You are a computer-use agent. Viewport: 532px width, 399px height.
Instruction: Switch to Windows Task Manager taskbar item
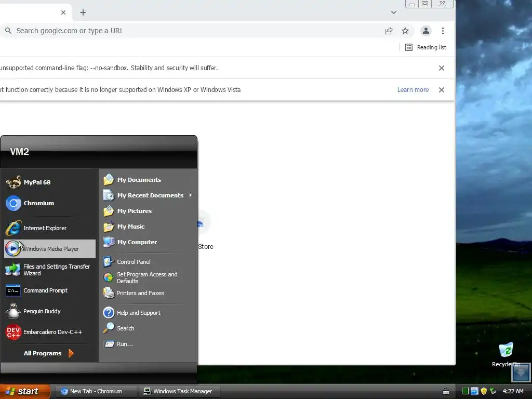tap(180, 391)
